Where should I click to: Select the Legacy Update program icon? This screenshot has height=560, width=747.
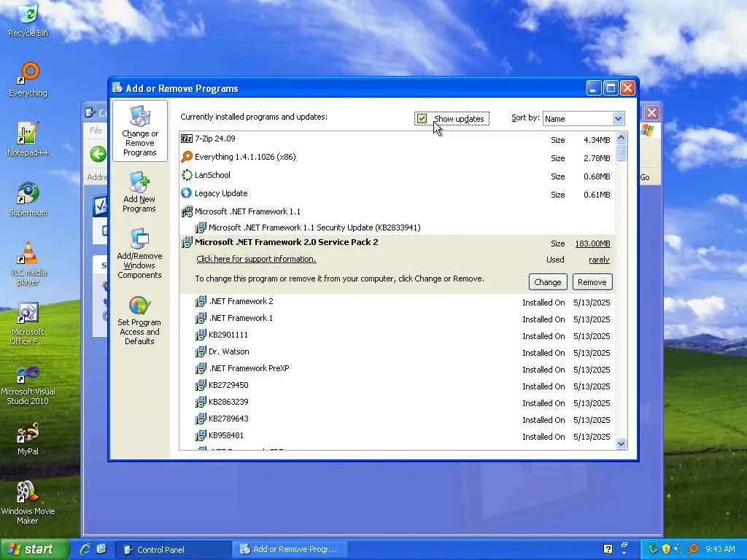click(187, 193)
